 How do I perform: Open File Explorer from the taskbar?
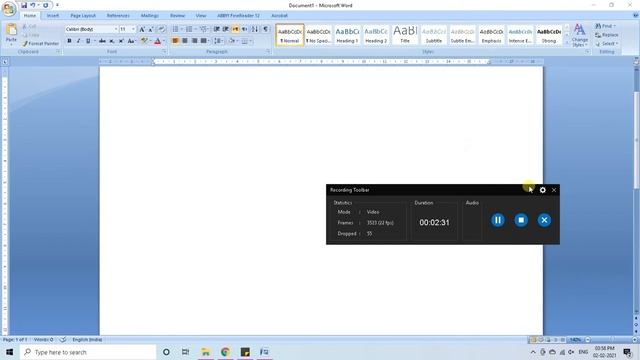tap(206, 352)
